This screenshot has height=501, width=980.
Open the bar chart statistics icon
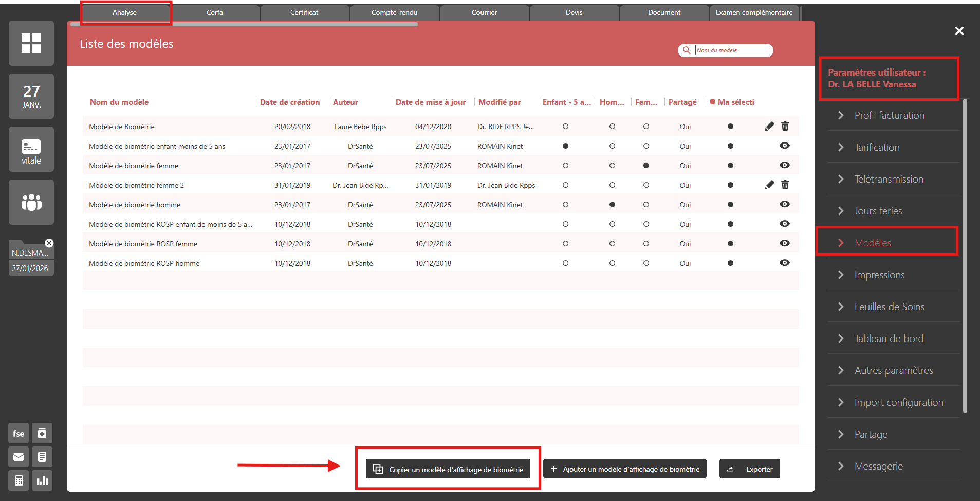pos(42,480)
